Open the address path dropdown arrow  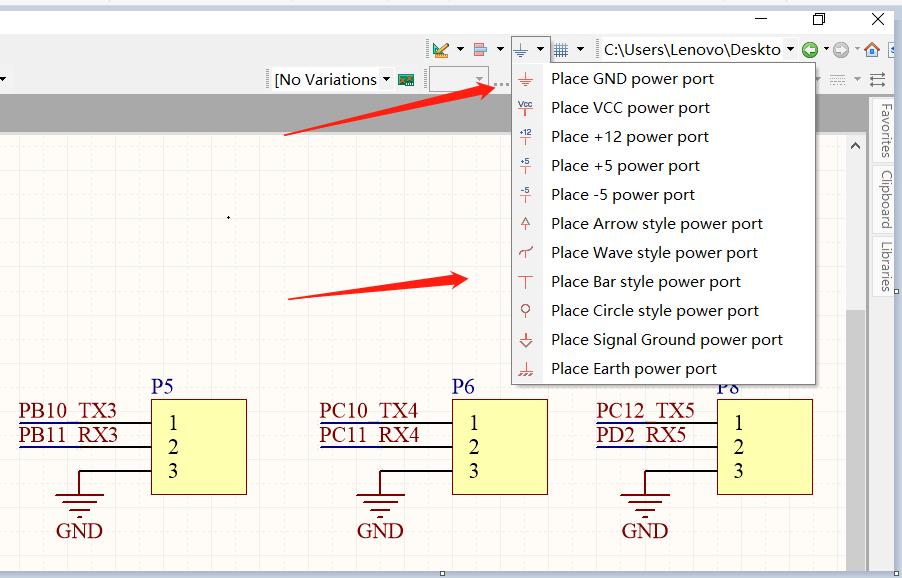pyautogui.click(x=791, y=49)
